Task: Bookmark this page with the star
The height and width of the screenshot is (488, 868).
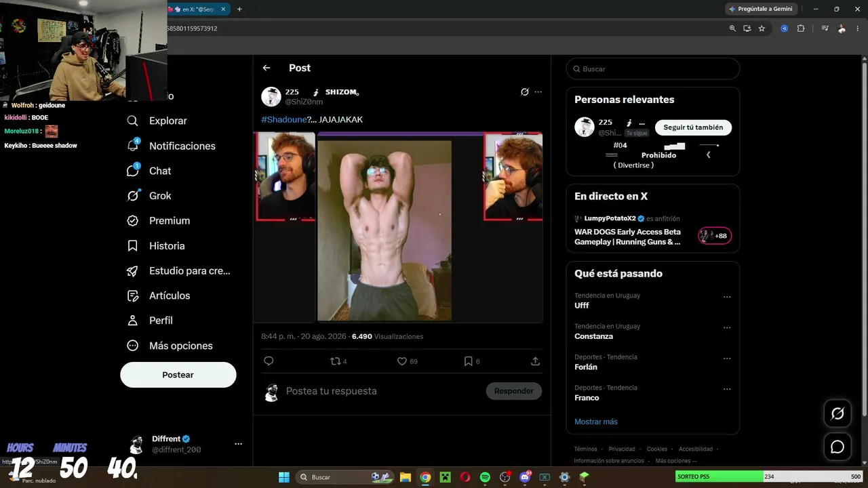Action: pyautogui.click(x=762, y=28)
